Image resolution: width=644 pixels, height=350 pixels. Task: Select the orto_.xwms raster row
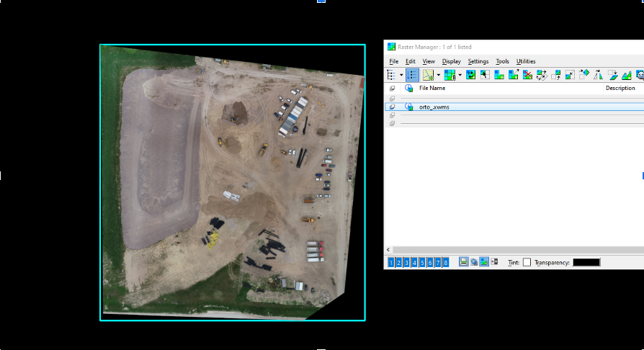(x=514, y=107)
